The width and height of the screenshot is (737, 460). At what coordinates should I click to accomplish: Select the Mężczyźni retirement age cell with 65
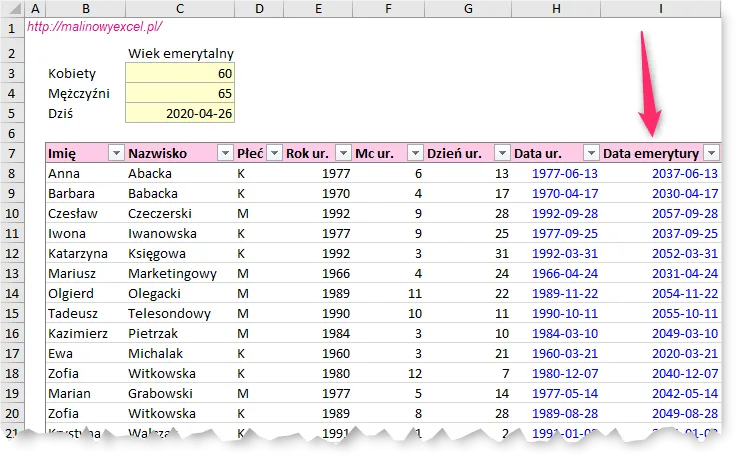click(179, 94)
